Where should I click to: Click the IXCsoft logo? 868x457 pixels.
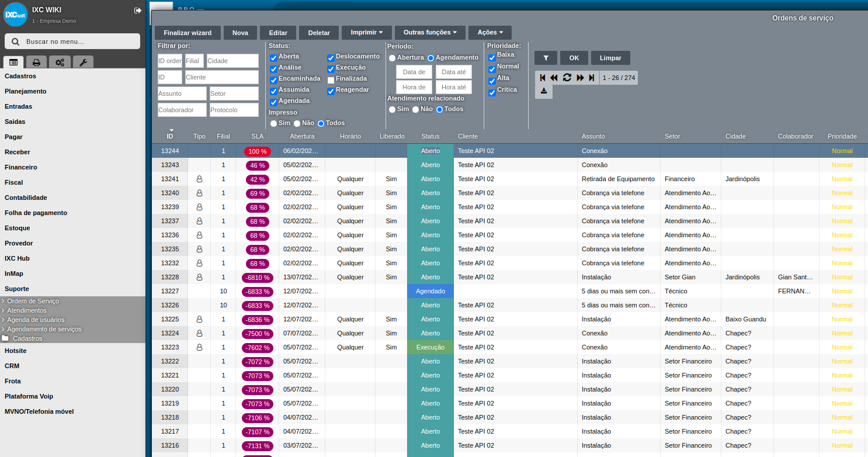[16, 15]
